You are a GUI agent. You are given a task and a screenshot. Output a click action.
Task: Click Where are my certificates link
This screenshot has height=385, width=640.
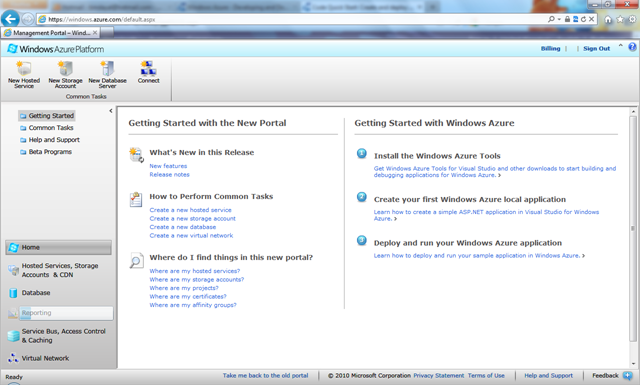[188, 296]
